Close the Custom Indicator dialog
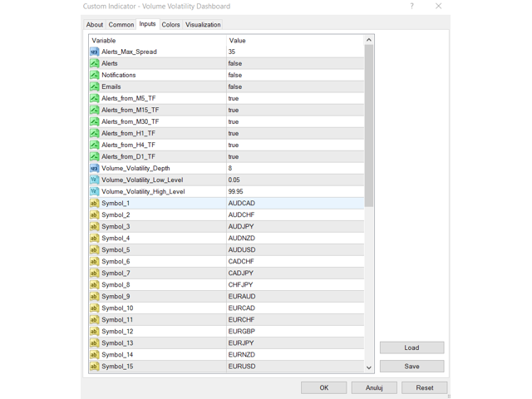This screenshot has width=532, height=399. tap(438, 6)
